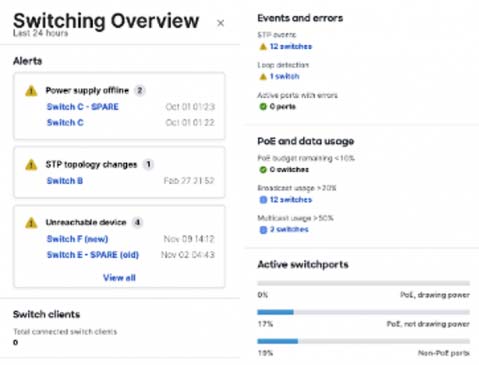This screenshot has height=365, width=479.
Task: Open 12 switches under STP events
Action: [x=291, y=47]
